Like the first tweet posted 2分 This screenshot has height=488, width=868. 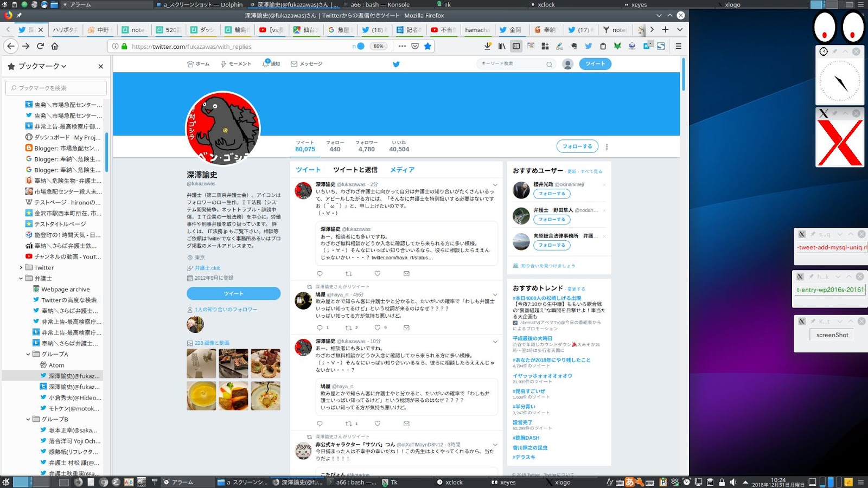pos(378,274)
